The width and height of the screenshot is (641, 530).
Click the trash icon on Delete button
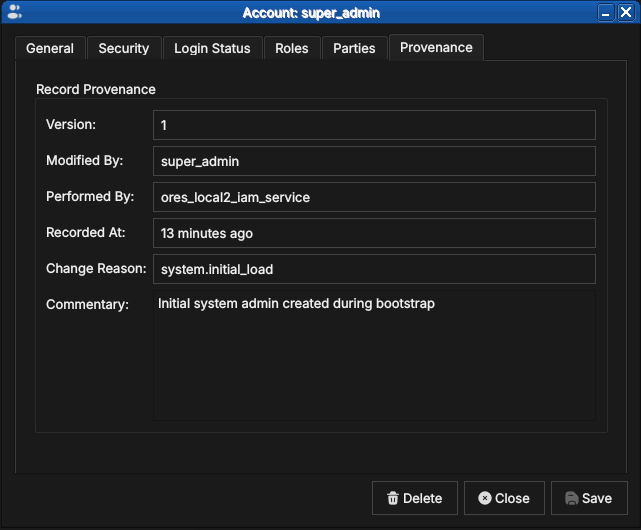(x=392, y=498)
